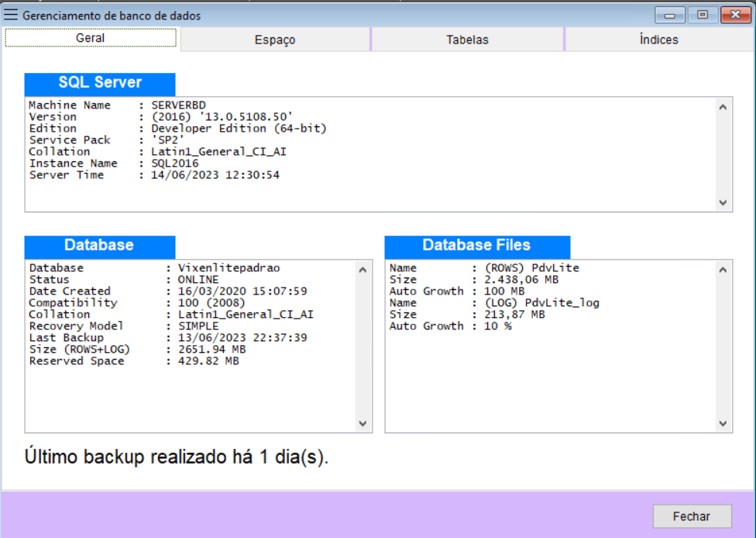
Task: Go to the Índices tab
Action: click(x=658, y=40)
